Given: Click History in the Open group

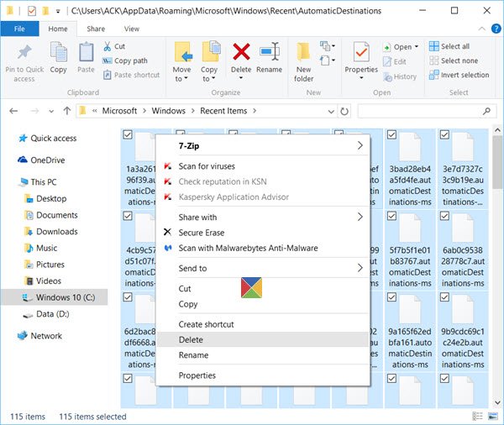Looking at the screenshot, I should [x=400, y=76].
